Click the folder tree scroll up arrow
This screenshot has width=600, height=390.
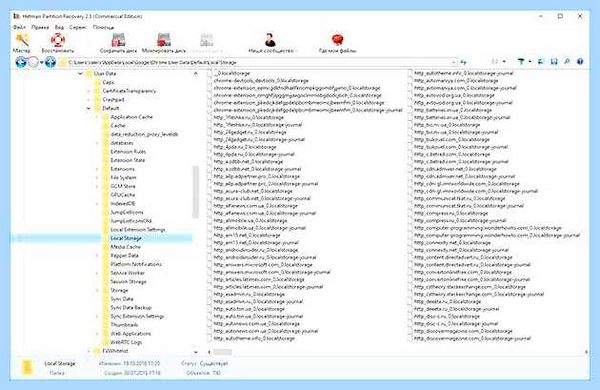tap(195, 73)
